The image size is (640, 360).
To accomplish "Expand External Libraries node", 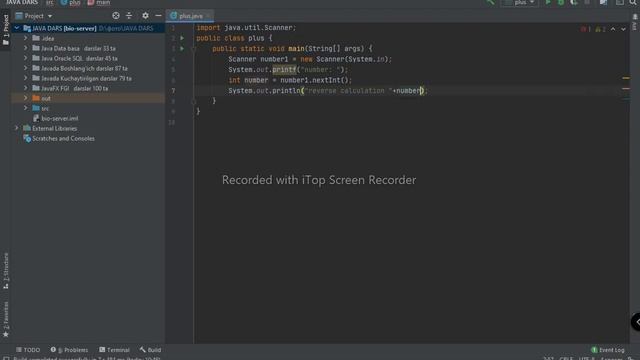I will [x=17, y=128].
